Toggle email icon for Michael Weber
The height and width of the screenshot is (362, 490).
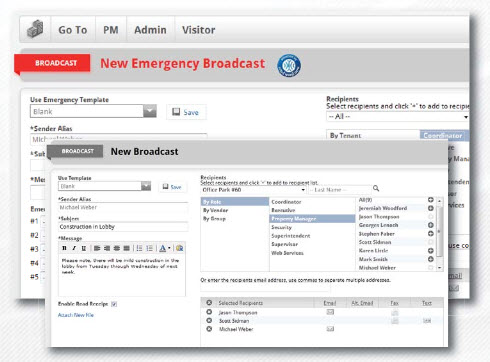tap(330, 329)
